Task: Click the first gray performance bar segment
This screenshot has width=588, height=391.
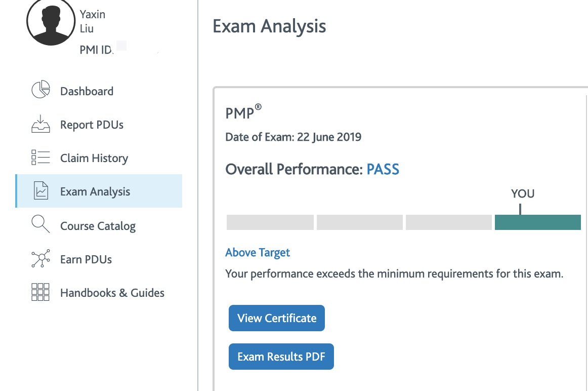Action: (270, 222)
